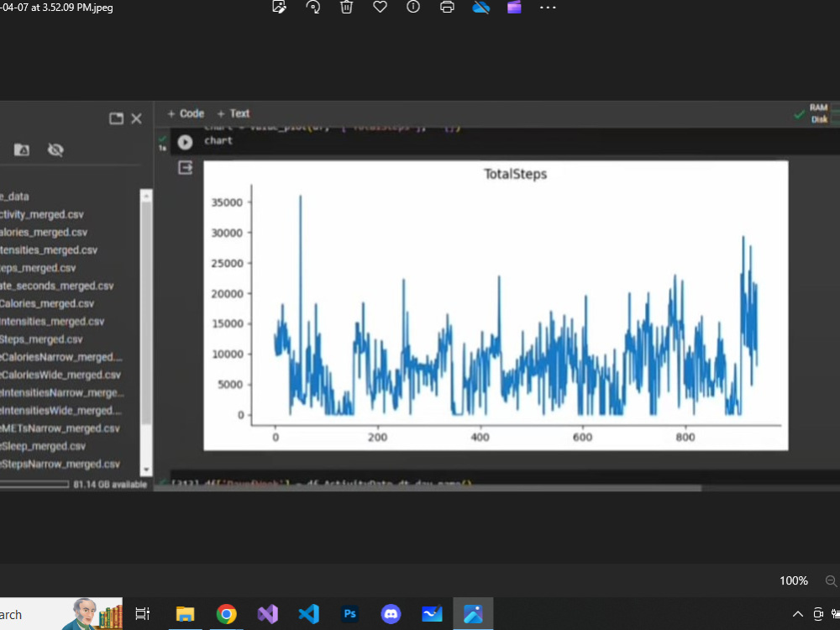Click the RAM Disk resource indicator

818,113
